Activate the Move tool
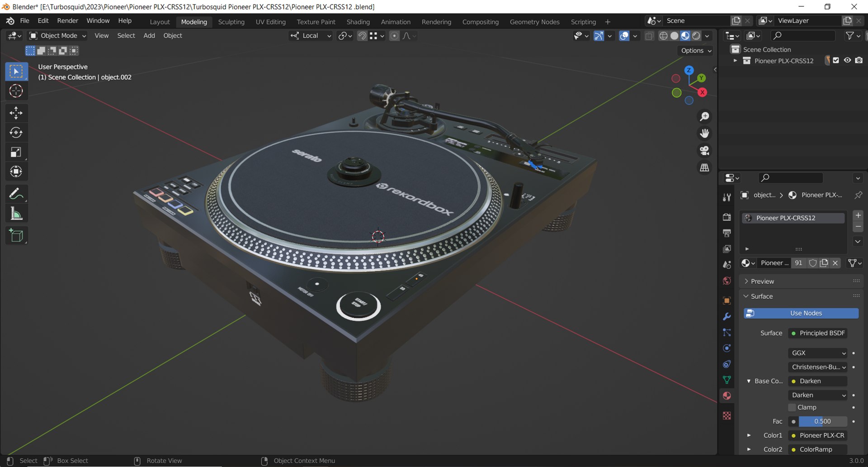868x467 pixels. (x=16, y=113)
